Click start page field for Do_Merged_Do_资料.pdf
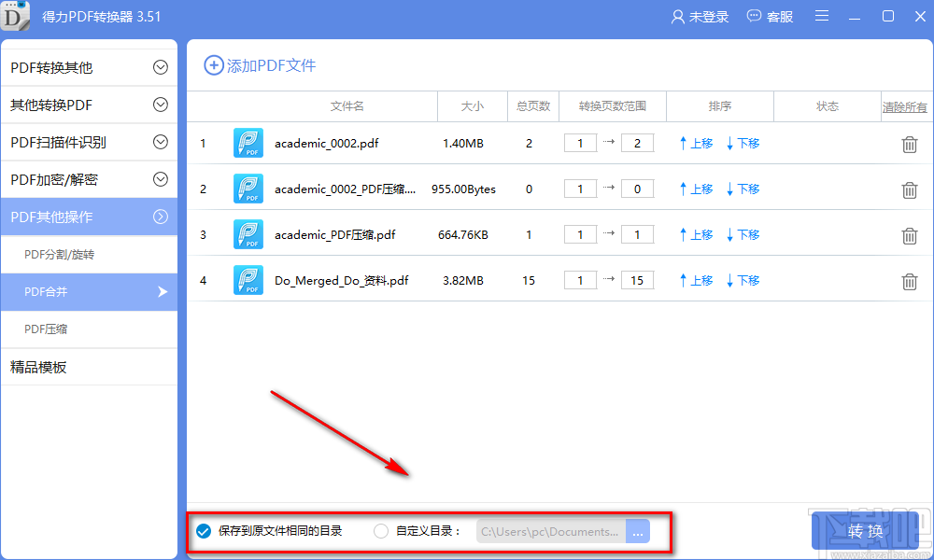 pos(580,280)
